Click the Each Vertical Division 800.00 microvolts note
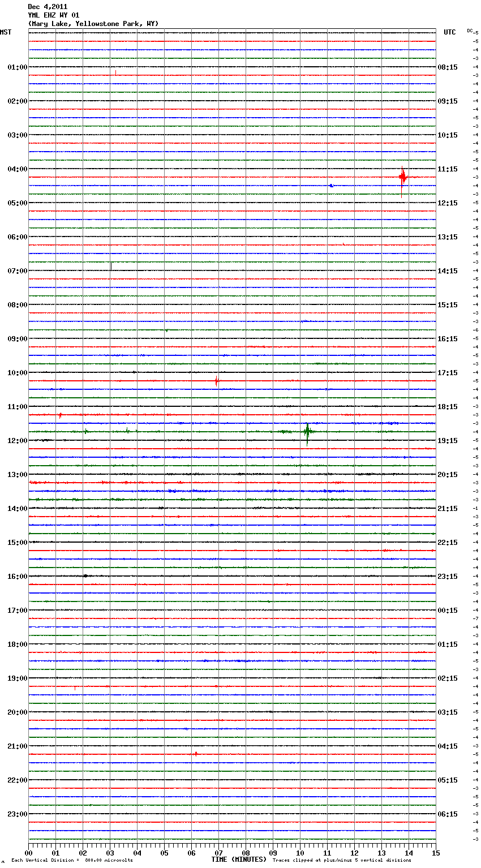Screen dimensions: 481x868 pos(72,861)
